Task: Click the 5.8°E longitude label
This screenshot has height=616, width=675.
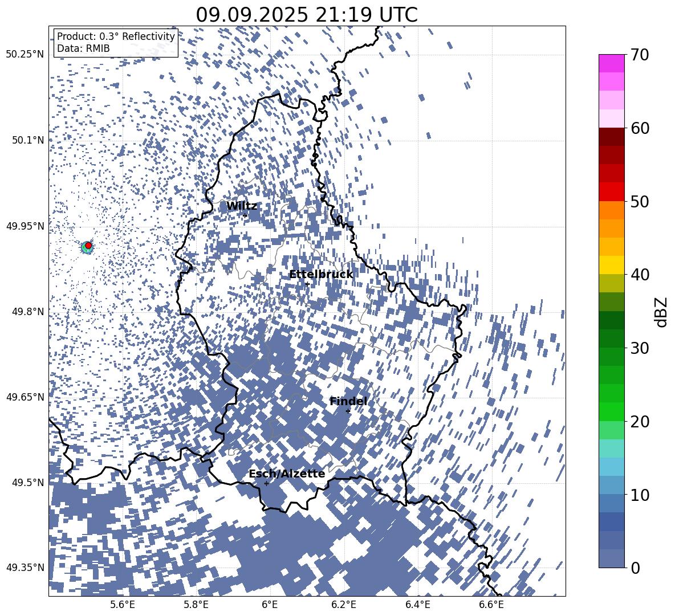Action: [196, 605]
